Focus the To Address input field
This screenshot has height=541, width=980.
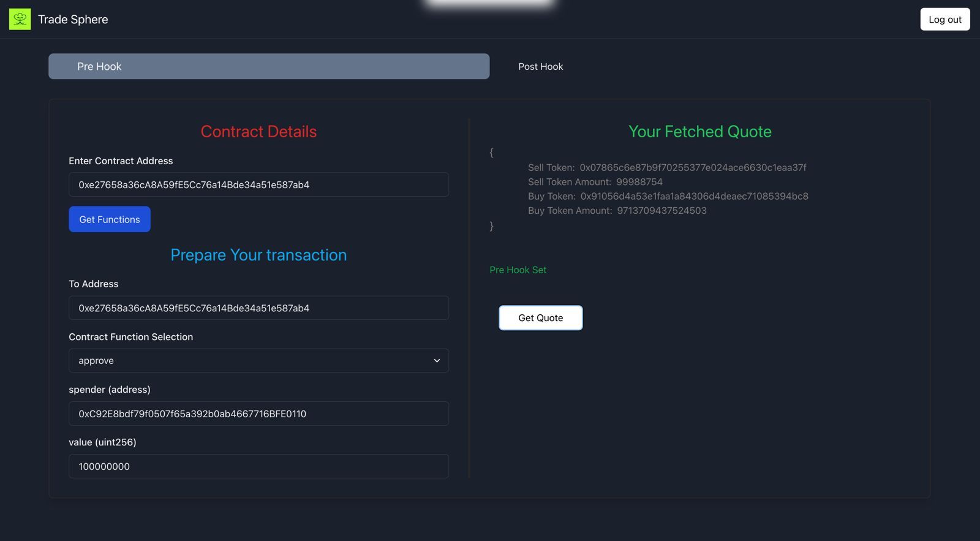258,308
